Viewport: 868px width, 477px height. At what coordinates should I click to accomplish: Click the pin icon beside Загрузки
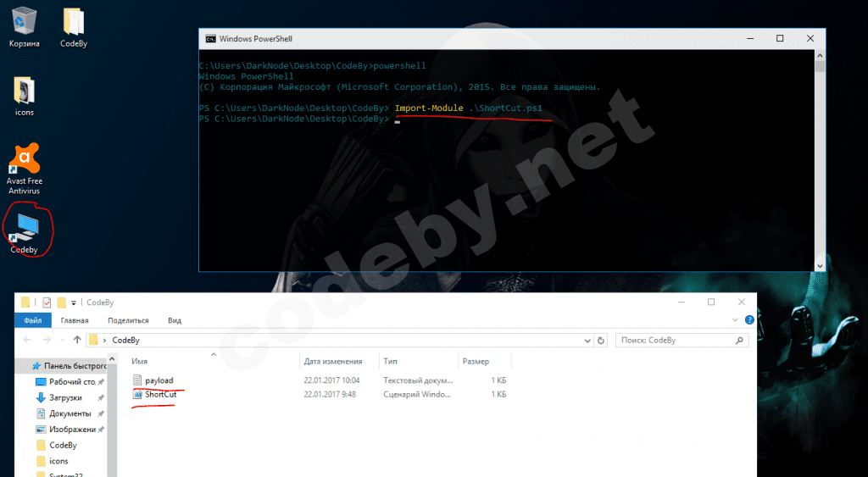click(x=101, y=398)
